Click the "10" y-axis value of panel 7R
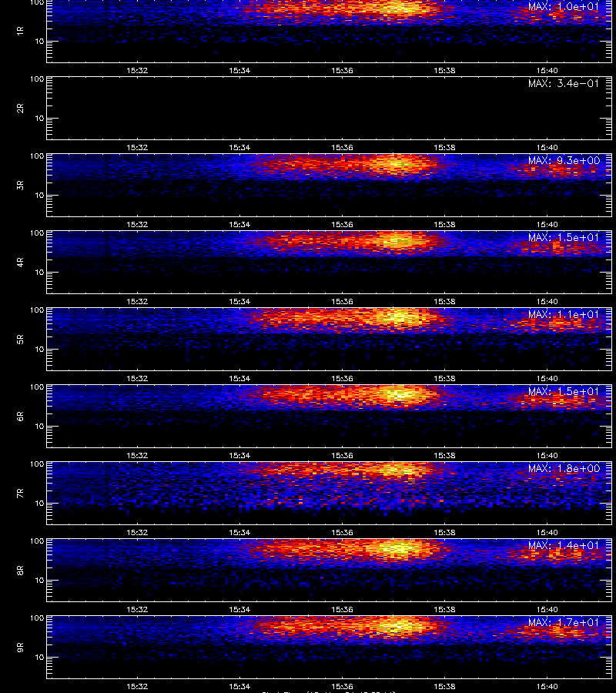Viewport: 616px width, 693px height. click(39, 503)
